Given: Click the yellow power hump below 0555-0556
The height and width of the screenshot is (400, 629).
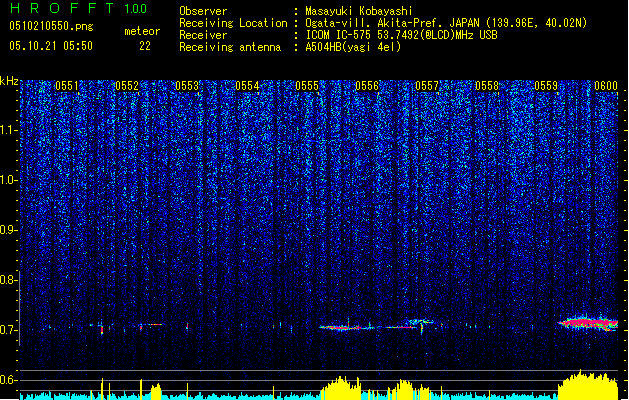Looking at the screenshot, I should point(341,388).
